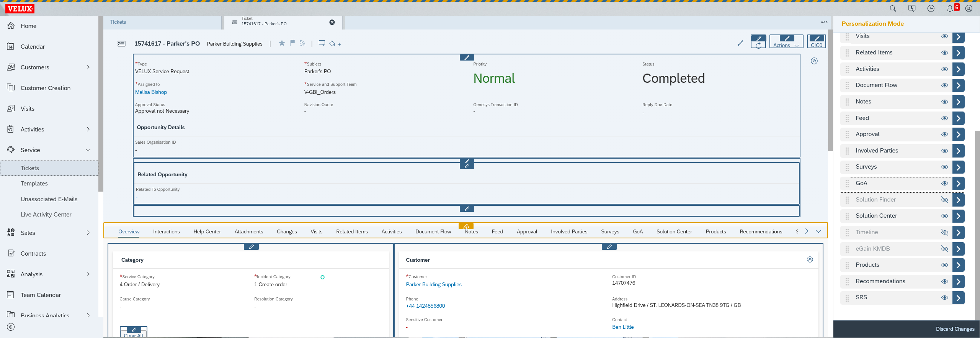Image resolution: width=980 pixels, height=338 pixels.
Task: Click the pencil edit icon in ticket header
Action: coord(740,43)
